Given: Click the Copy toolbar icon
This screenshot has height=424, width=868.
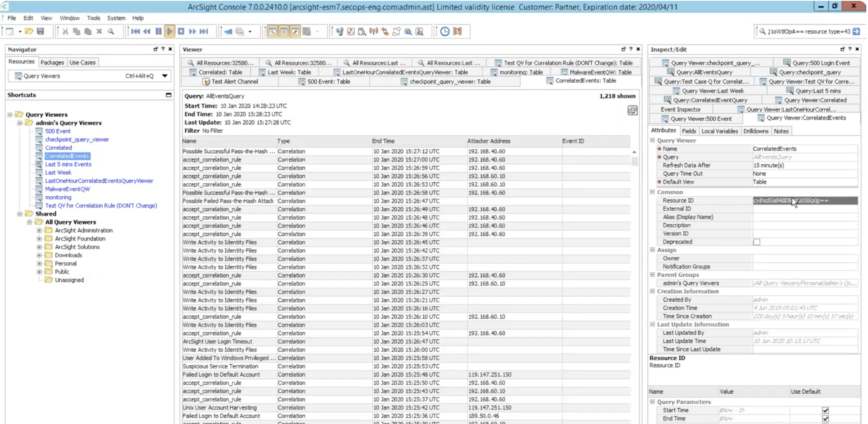Looking at the screenshot, I should pos(77,31).
